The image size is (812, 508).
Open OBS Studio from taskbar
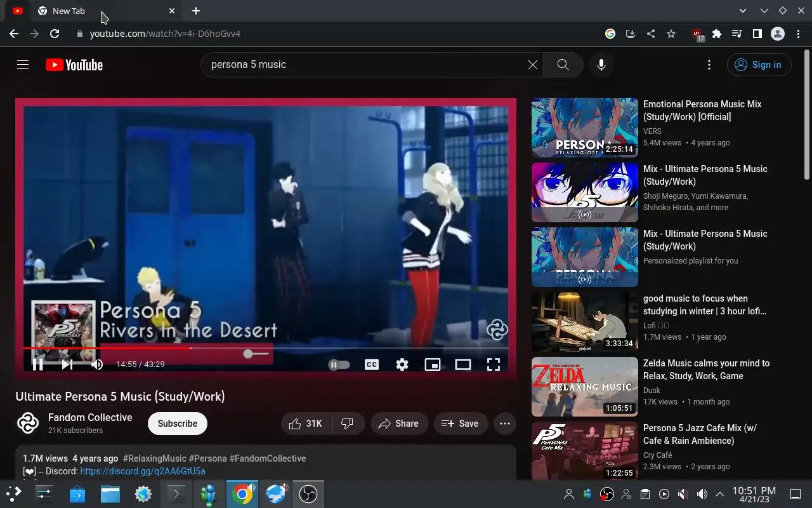[308, 494]
